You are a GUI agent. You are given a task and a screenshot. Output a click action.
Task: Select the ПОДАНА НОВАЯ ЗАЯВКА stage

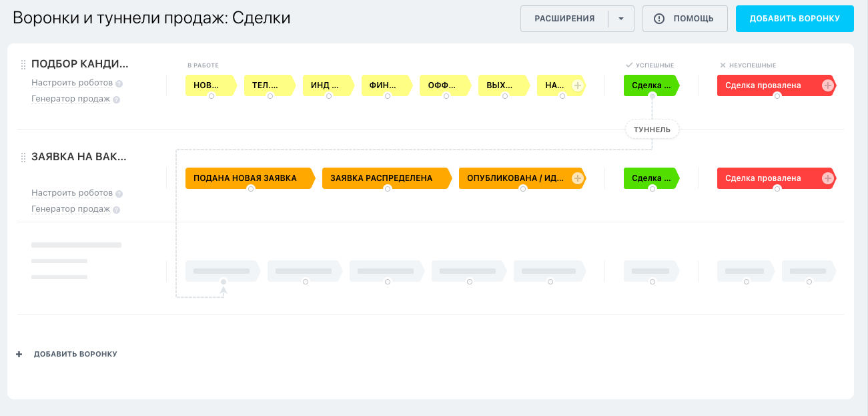(246, 178)
